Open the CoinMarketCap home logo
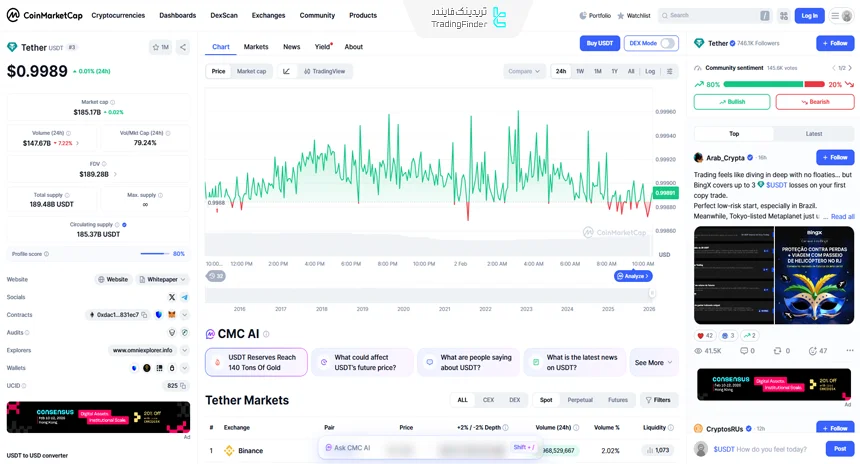 pos(44,15)
